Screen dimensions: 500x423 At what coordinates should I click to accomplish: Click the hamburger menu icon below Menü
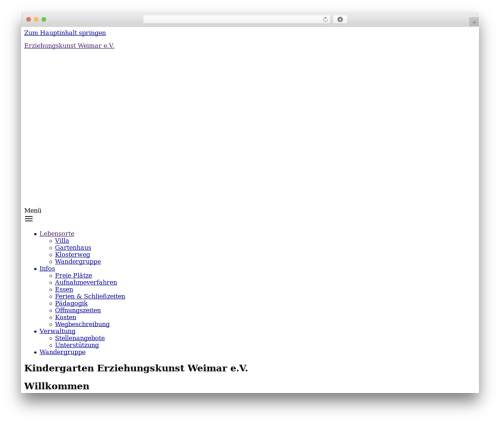click(29, 219)
